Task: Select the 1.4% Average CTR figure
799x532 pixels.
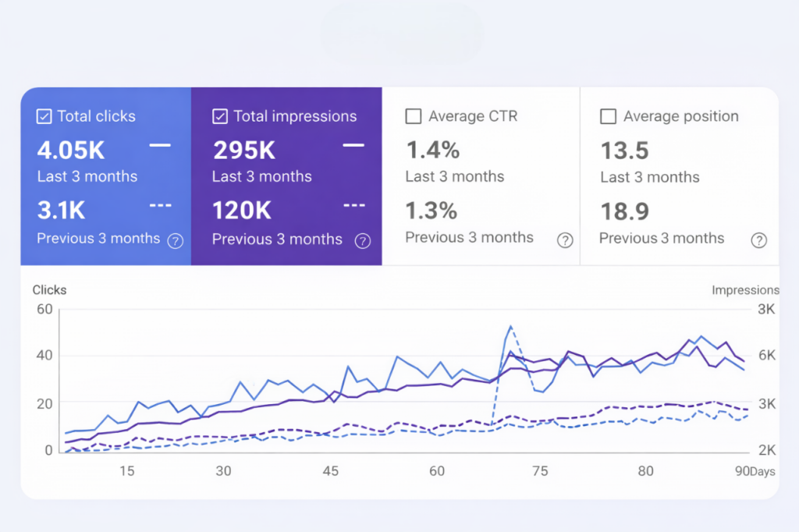Action: coord(432,150)
